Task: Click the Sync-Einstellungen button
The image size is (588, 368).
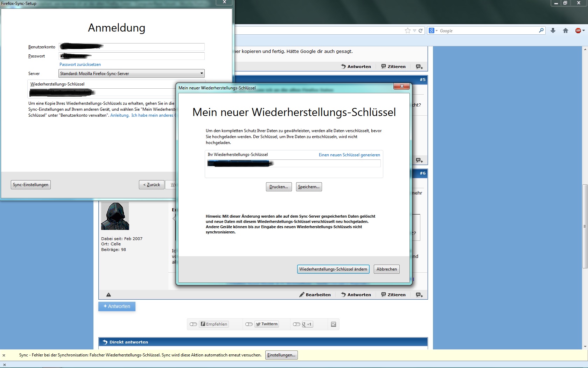Action: [31, 185]
